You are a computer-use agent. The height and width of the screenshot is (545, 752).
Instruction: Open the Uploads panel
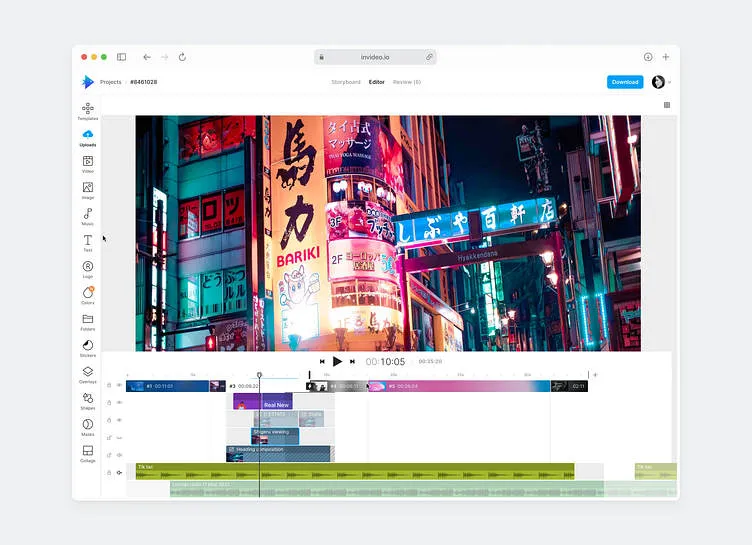coord(88,137)
